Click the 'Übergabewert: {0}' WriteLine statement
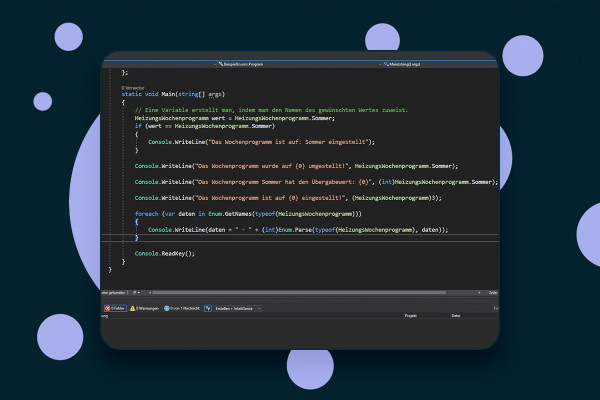 tap(316, 182)
